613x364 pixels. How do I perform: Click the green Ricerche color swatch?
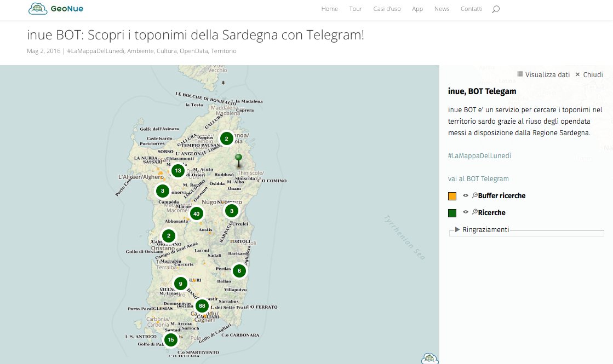click(x=452, y=213)
